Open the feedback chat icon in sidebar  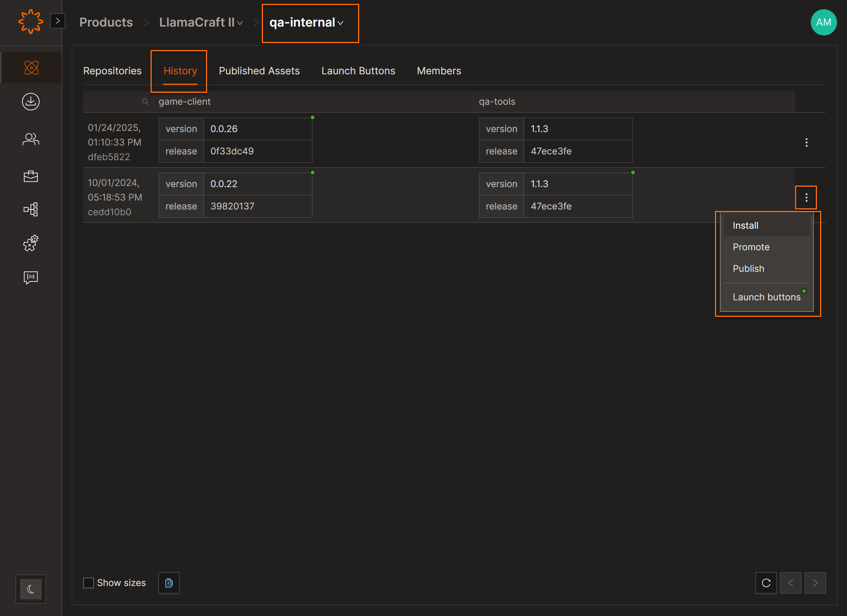tap(31, 277)
